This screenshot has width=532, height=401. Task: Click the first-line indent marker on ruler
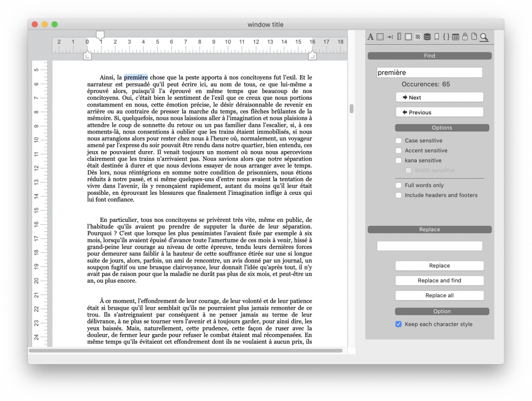pyautogui.click(x=100, y=34)
